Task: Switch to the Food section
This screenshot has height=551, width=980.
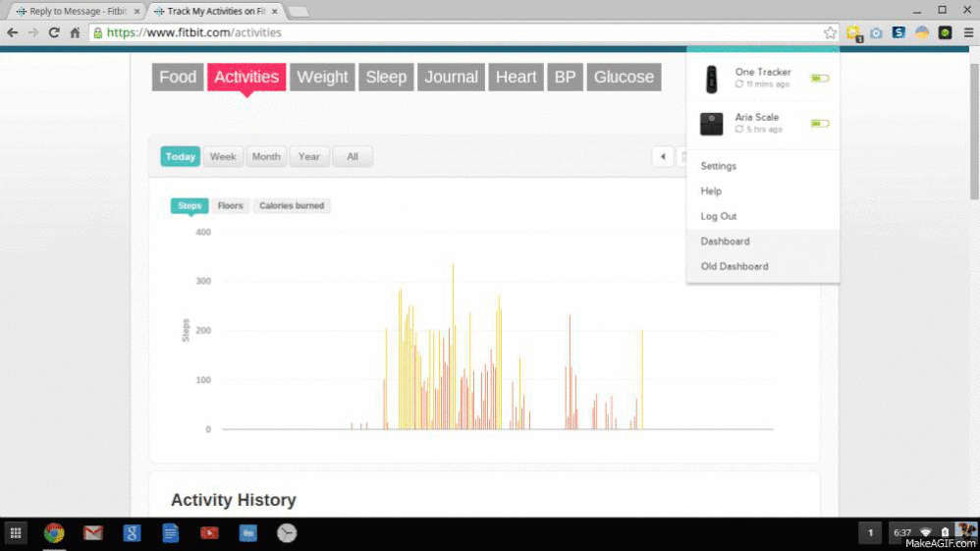Action: [x=178, y=77]
